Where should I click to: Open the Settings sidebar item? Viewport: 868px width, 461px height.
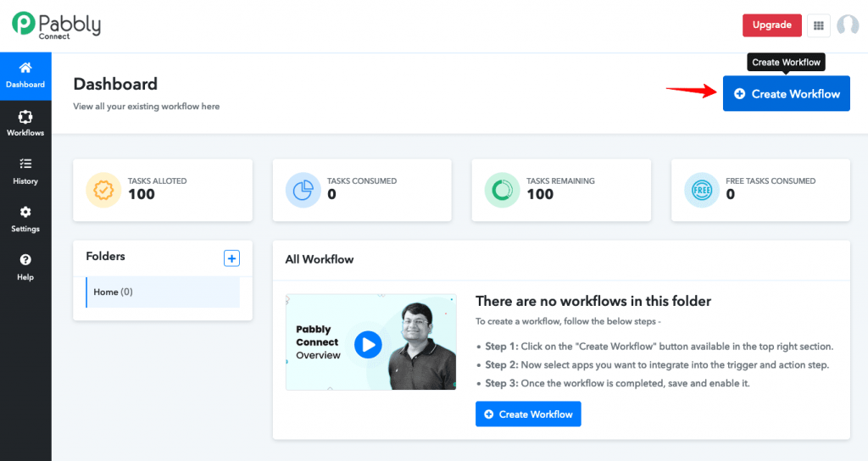pos(25,219)
